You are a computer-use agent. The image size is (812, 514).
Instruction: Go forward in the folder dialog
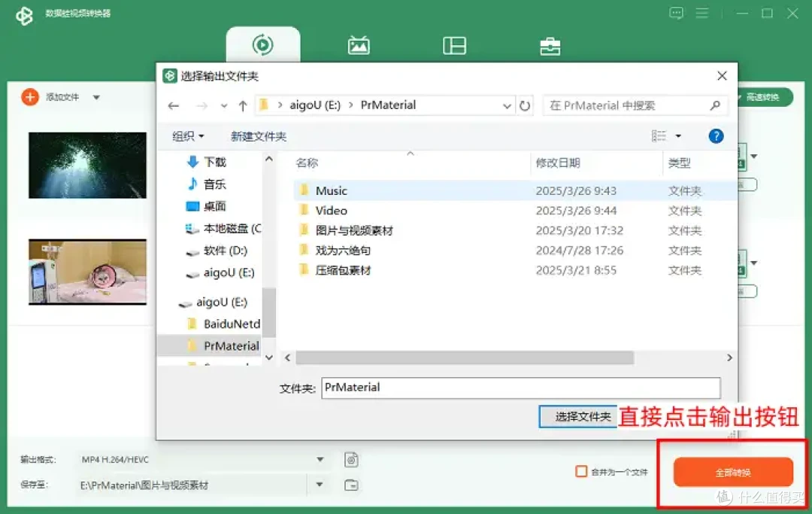coord(202,105)
